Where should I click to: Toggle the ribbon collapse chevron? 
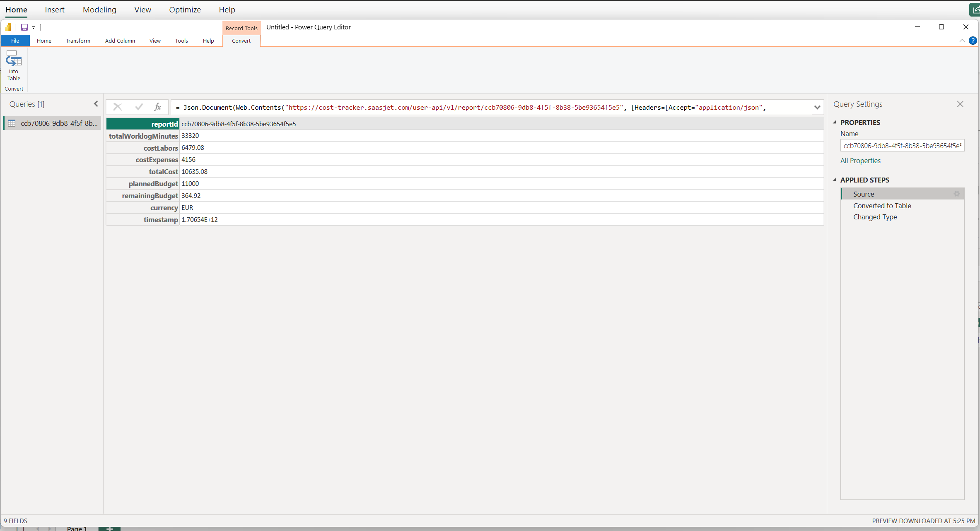point(963,41)
